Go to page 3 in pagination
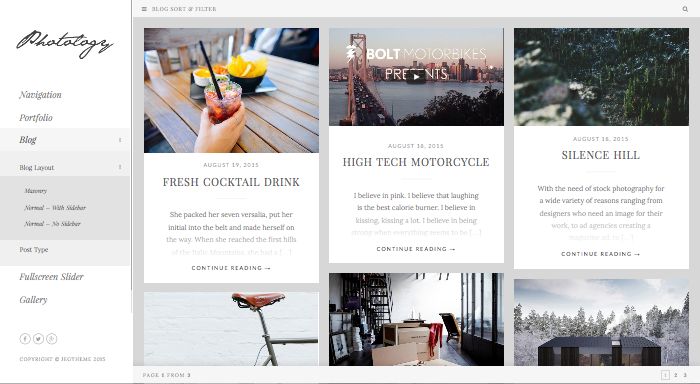This screenshot has height=384, width=700. click(685, 375)
